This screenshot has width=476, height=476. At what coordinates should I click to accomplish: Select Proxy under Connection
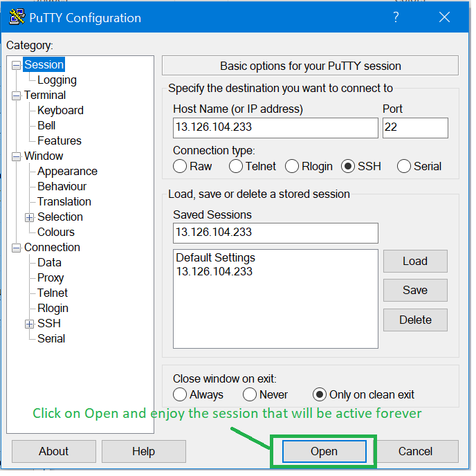[51, 278]
